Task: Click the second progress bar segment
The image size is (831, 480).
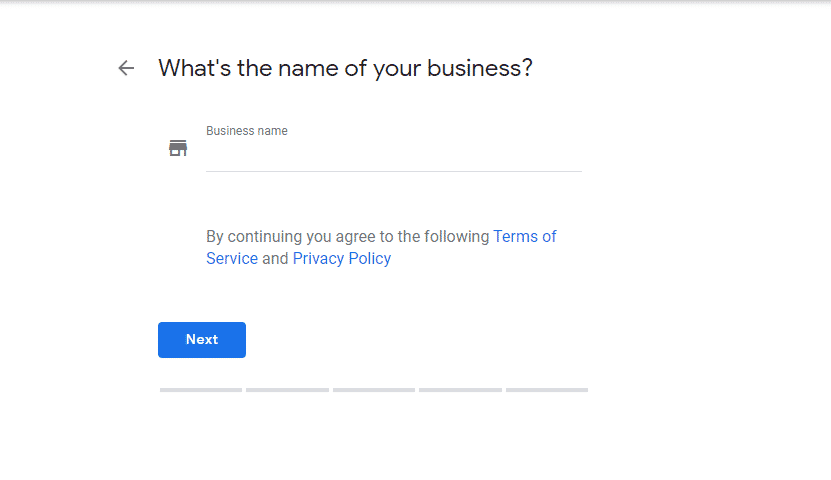Action: click(x=287, y=390)
